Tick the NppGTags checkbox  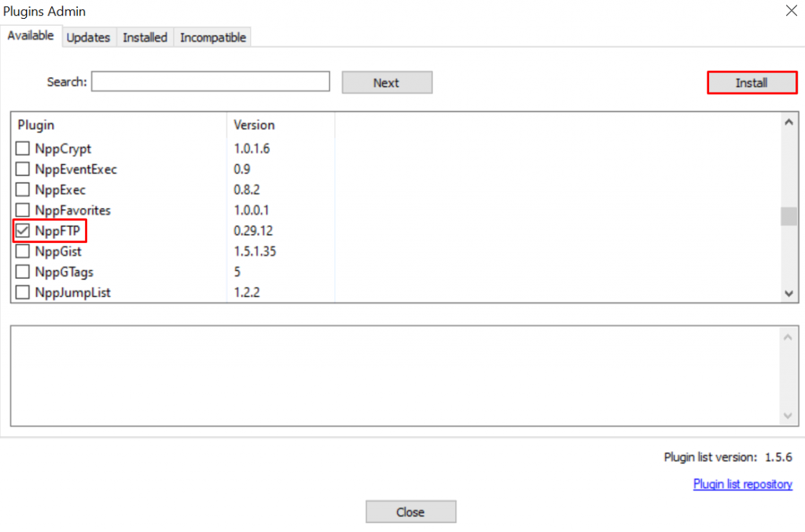point(23,271)
